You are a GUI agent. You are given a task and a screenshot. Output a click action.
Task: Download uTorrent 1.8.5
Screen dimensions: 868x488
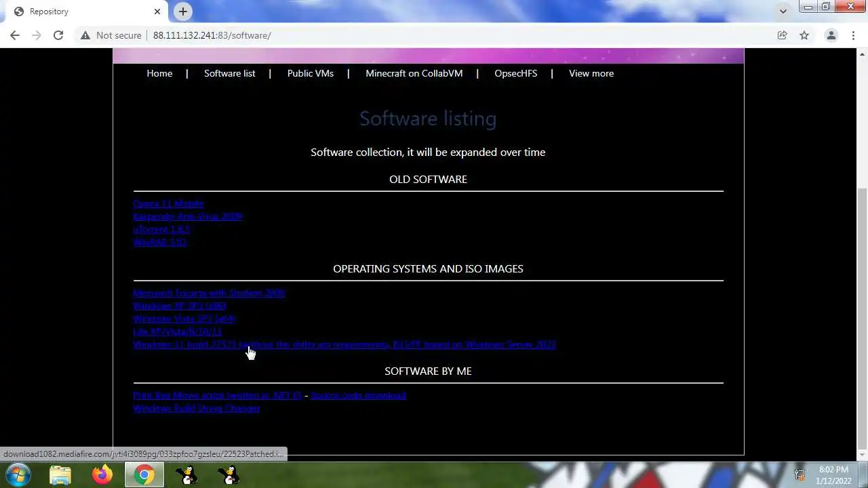click(161, 229)
